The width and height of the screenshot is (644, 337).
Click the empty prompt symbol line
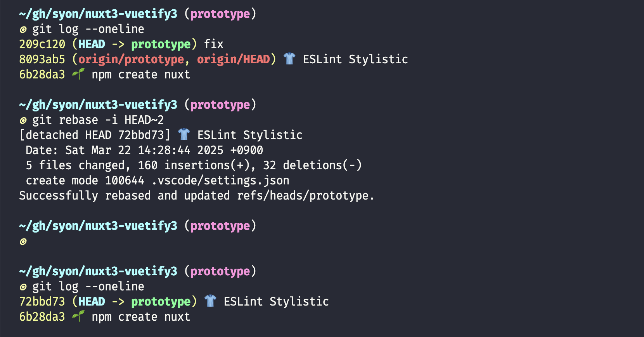coord(23,241)
